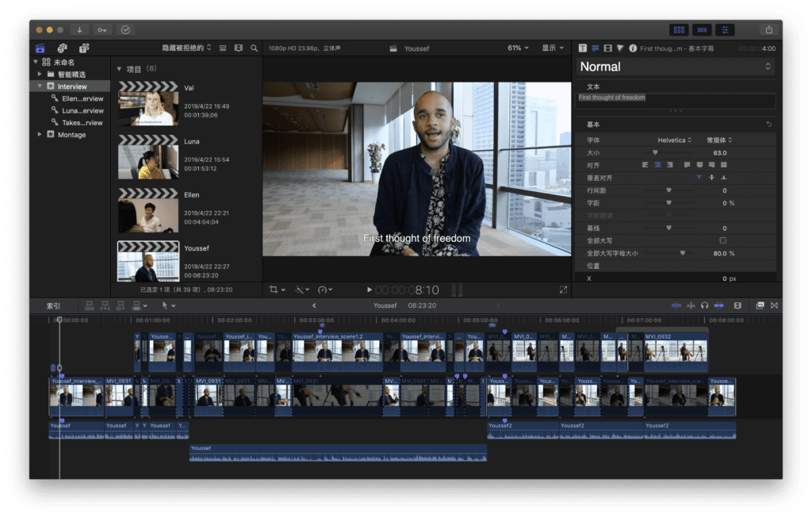Click the background tasks checkmark icon
The image size is (812, 518).
[x=125, y=30]
